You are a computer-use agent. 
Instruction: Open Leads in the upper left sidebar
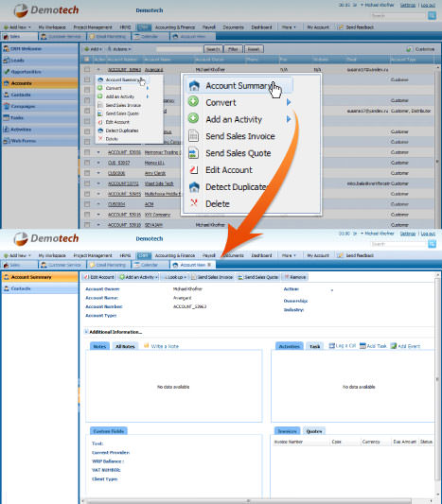[40, 61]
